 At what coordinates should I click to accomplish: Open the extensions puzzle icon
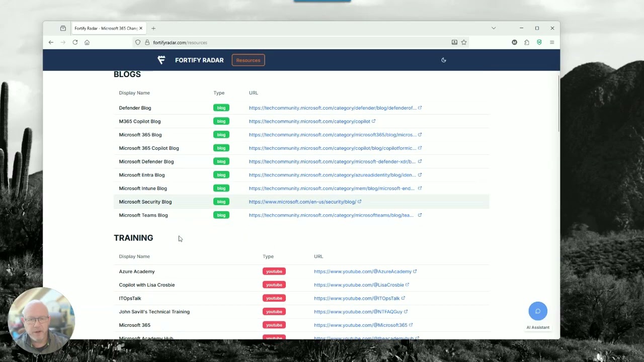[x=527, y=42]
